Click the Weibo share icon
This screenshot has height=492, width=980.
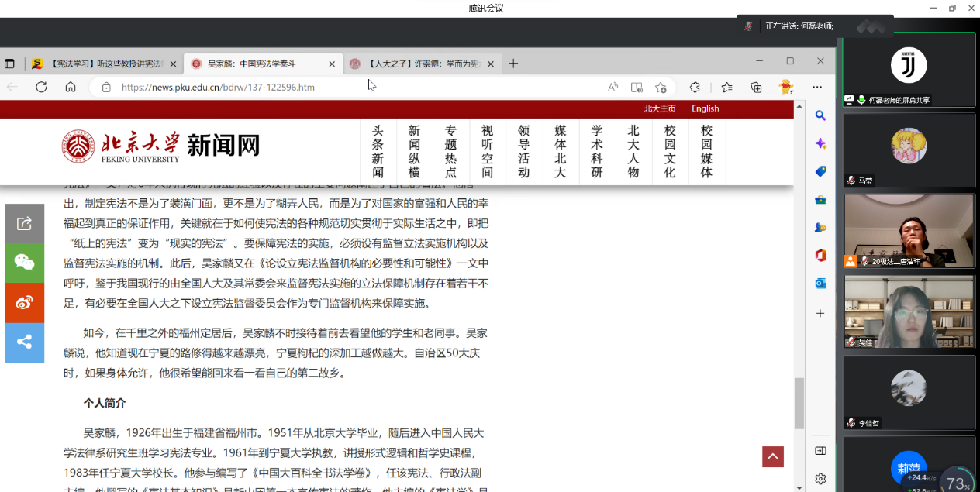pos(24,303)
